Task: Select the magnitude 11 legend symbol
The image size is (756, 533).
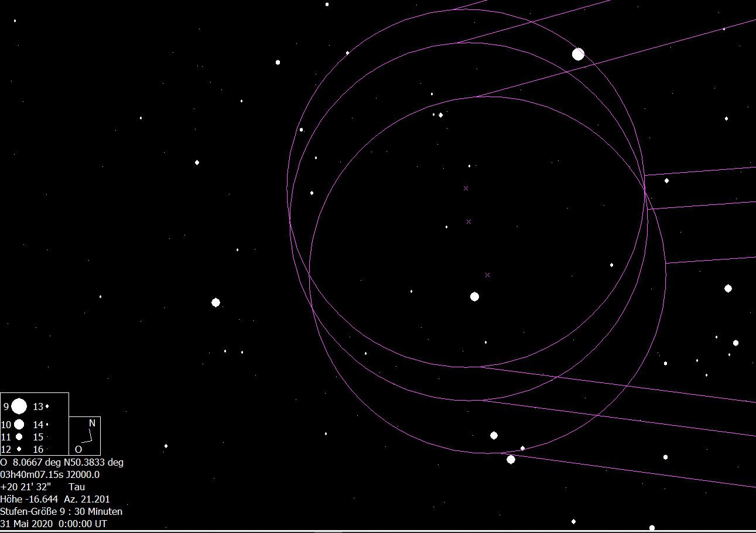Action: 19,437
